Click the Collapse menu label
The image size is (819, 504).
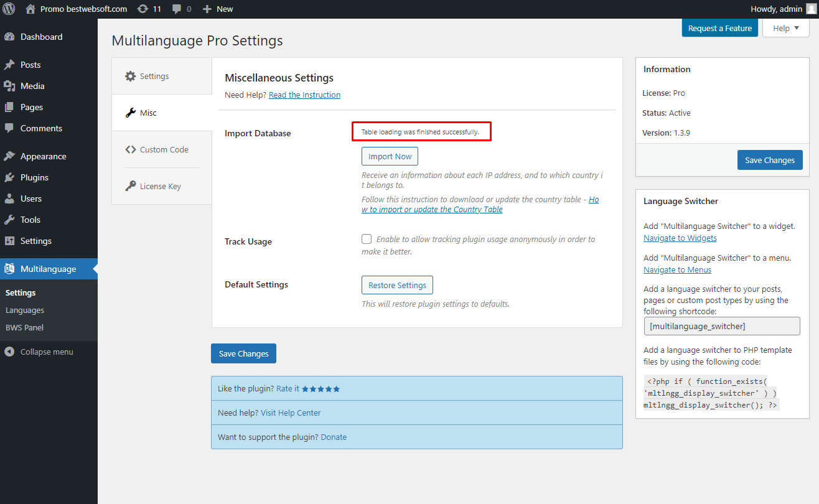point(47,352)
